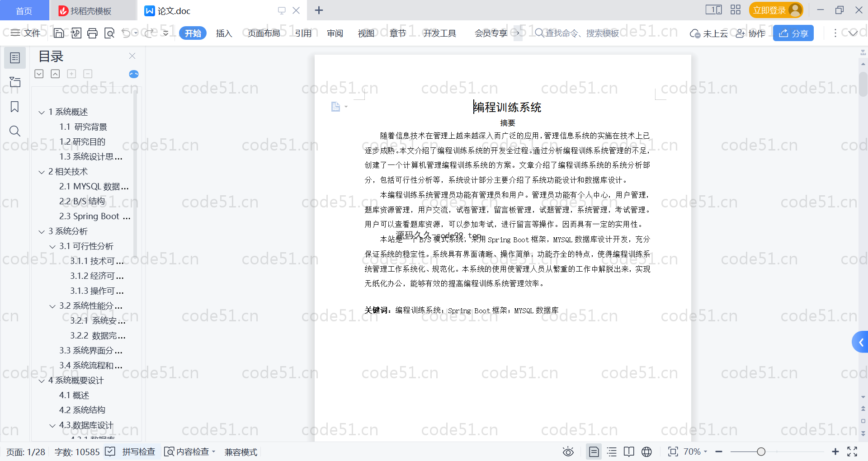The height and width of the screenshot is (461, 868).
Task: Toggle 拼写检查 in status bar
Action: pyautogui.click(x=138, y=452)
